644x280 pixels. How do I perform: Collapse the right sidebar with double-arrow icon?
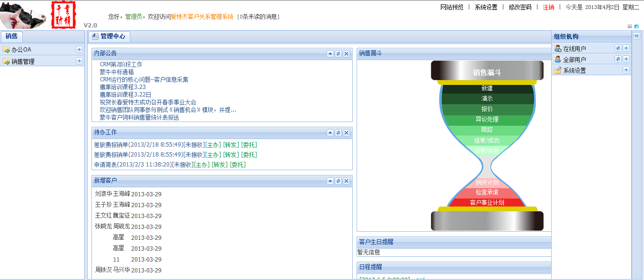pos(637,35)
